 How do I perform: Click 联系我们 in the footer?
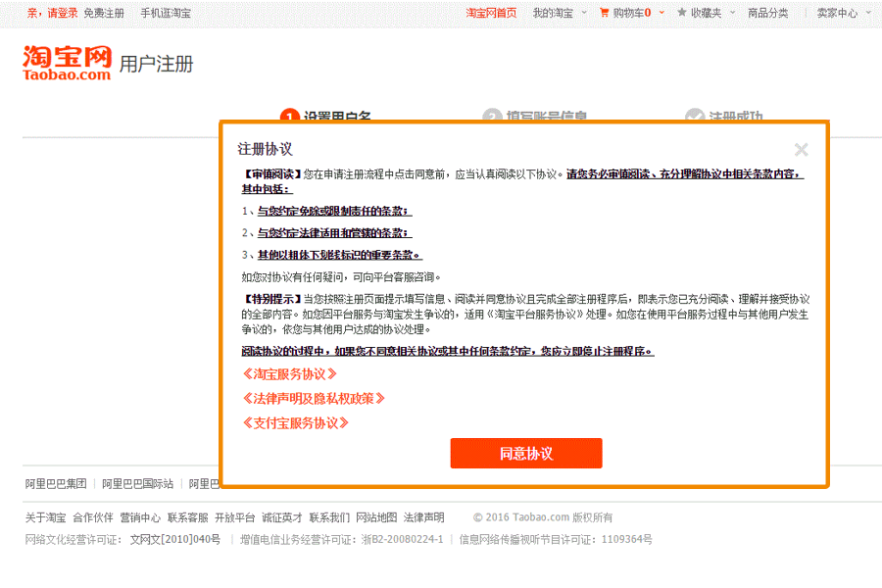(329, 517)
